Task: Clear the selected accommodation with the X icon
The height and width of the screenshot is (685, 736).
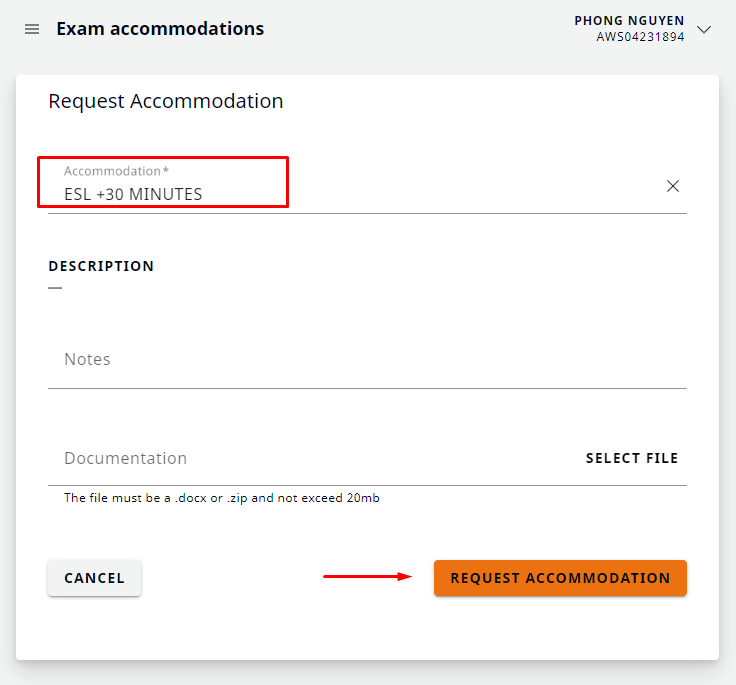Action: pyautogui.click(x=673, y=186)
